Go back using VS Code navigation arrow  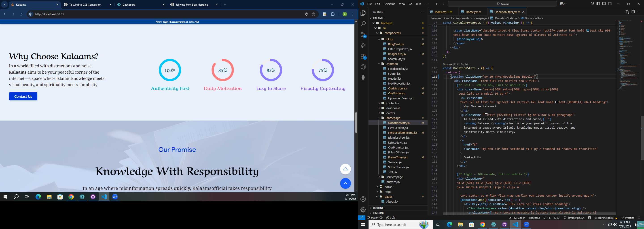pyautogui.click(x=437, y=4)
